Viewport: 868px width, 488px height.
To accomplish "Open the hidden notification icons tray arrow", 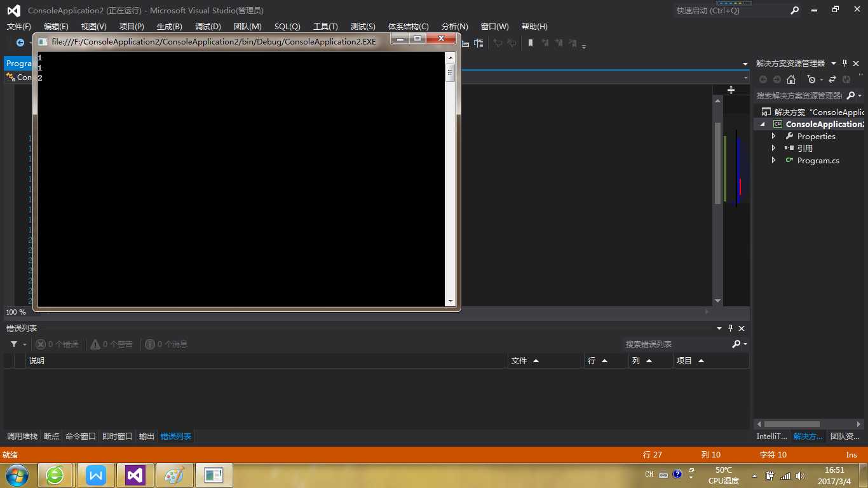I will pos(754,475).
